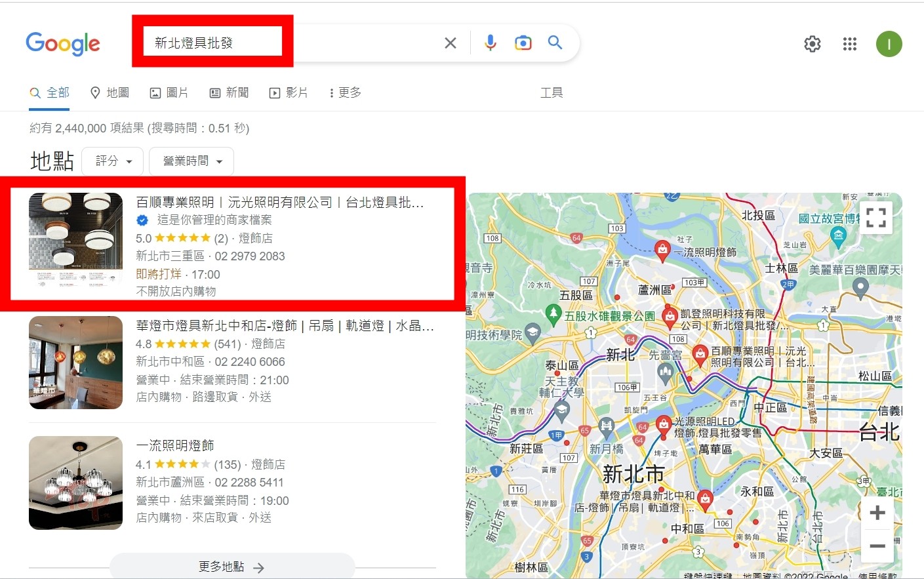Start voice search with microphone icon
The image size is (924, 579).
tap(491, 43)
